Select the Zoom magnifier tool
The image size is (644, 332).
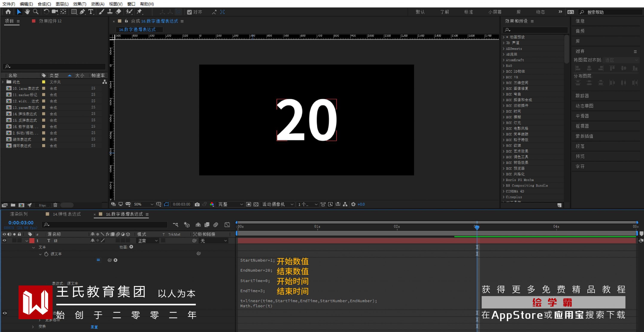pos(36,12)
